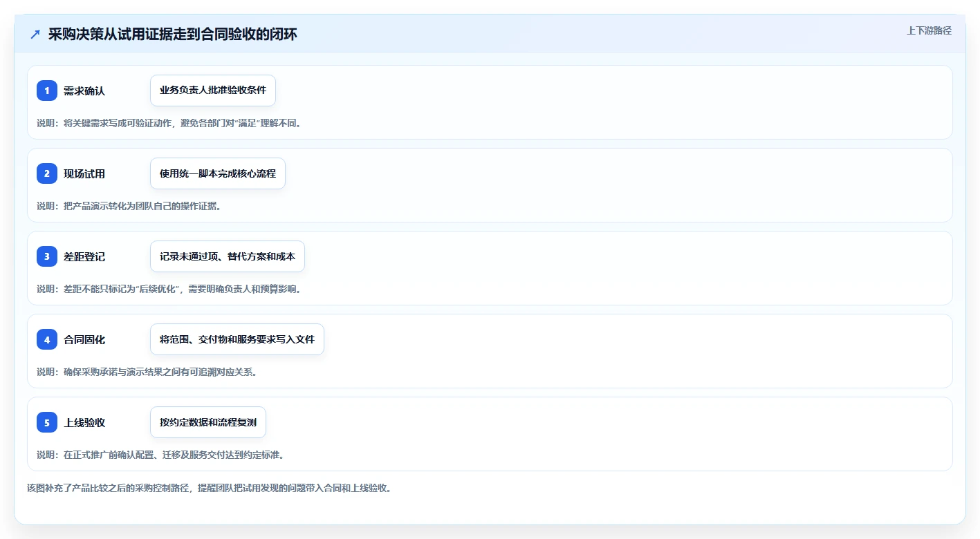980x539 pixels.
Task: Select the 合同固化 step label
Action: 84,339
